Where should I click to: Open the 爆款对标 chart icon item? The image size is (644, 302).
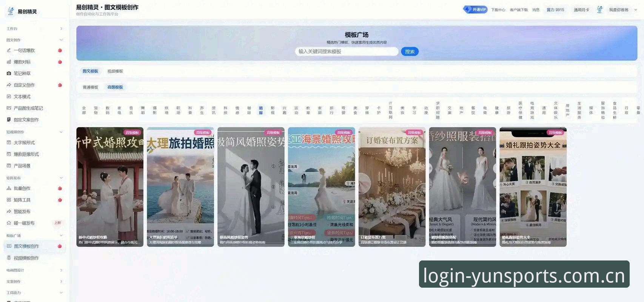tap(9, 62)
